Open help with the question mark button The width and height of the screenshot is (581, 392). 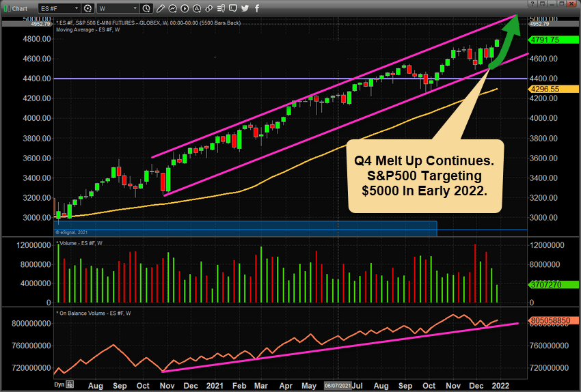point(532,3)
